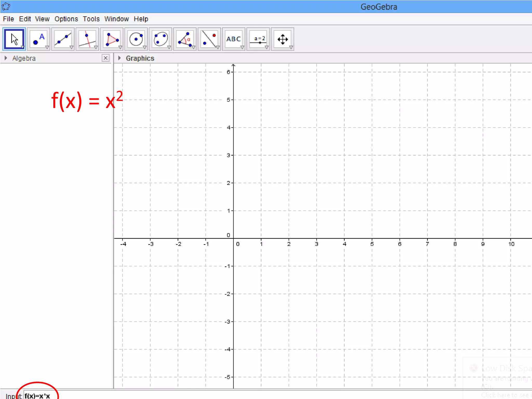Choose the Angle measurement tool

pyautogui.click(x=185, y=39)
